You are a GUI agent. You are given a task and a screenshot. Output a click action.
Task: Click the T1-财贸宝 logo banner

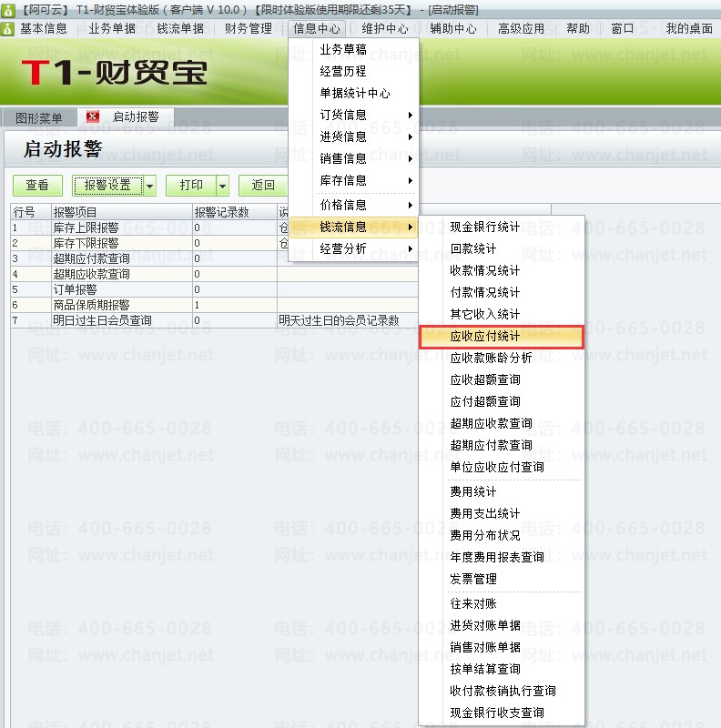115,73
